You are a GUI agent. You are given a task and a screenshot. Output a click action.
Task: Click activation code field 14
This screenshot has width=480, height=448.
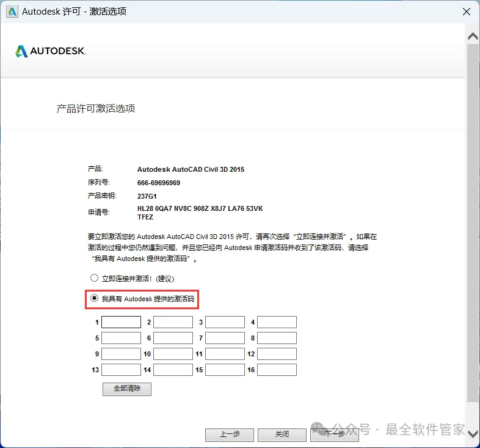[173, 370]
